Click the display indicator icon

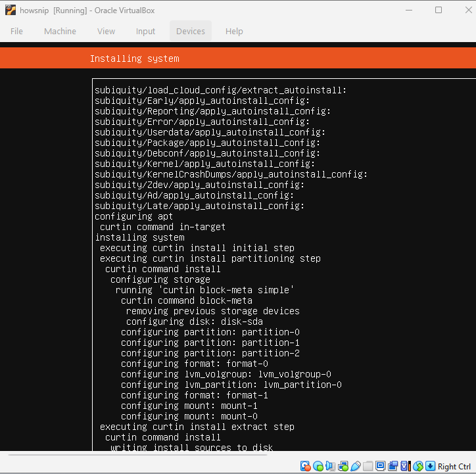click(381, 466)
